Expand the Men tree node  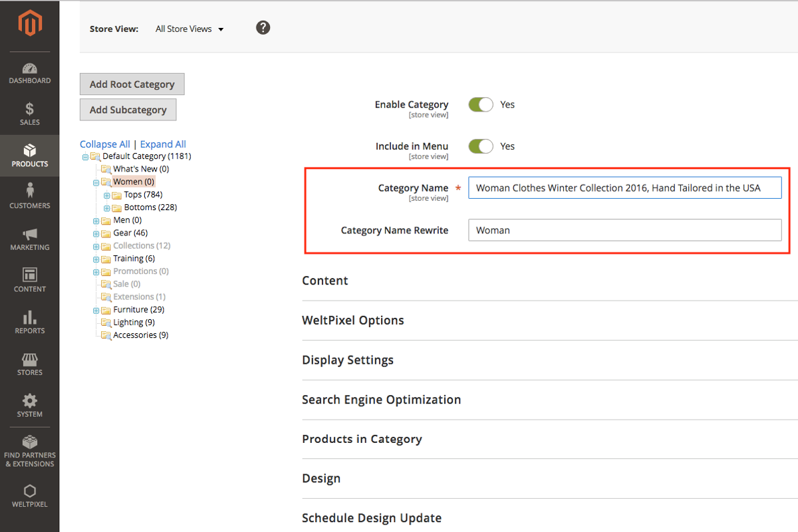96,221
